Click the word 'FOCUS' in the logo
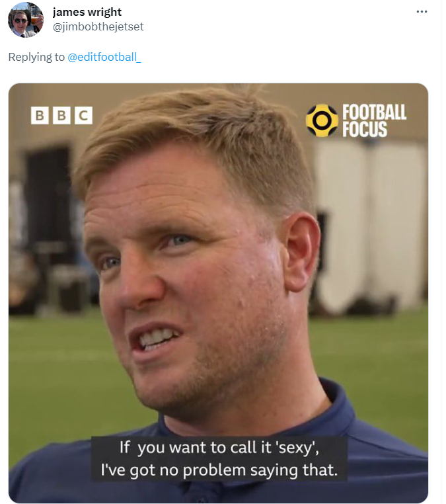Image resolution: width=446 pixels, height=504 pixels. coord(364,129)
